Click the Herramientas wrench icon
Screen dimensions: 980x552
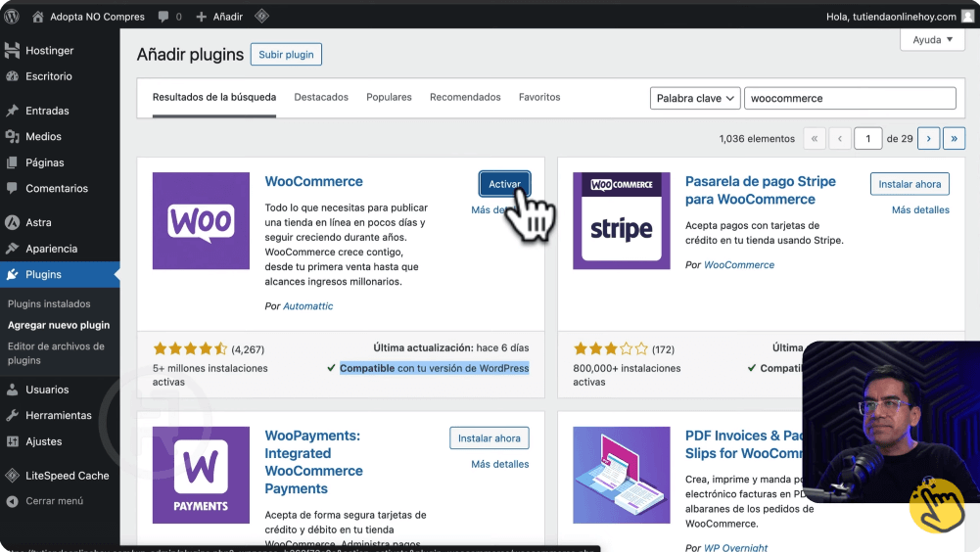12,415
